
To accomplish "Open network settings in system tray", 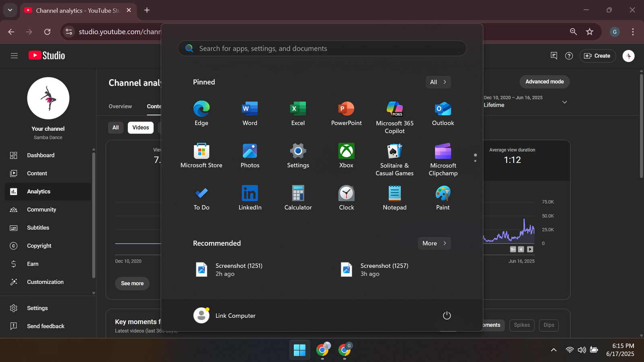I will point(570,350).
